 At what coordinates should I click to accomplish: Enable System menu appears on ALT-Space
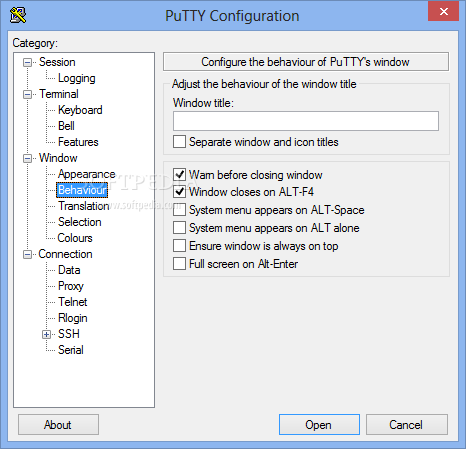click(179, 210)
